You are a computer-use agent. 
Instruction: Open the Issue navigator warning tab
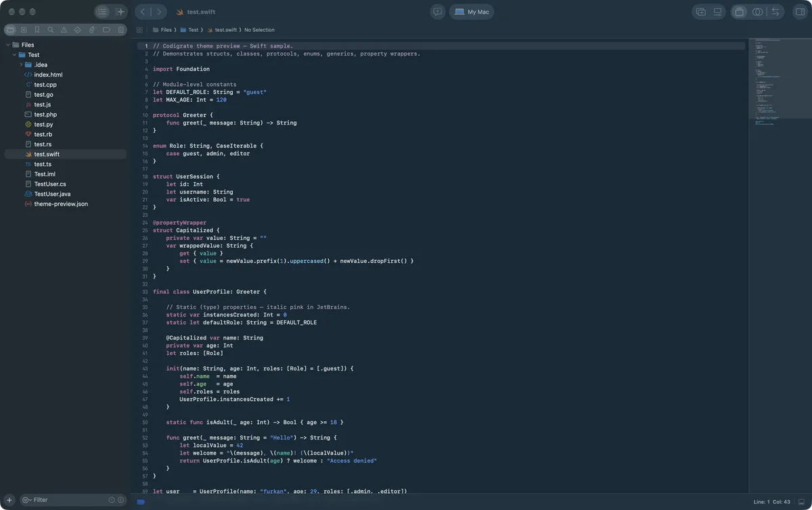(64, 30)
